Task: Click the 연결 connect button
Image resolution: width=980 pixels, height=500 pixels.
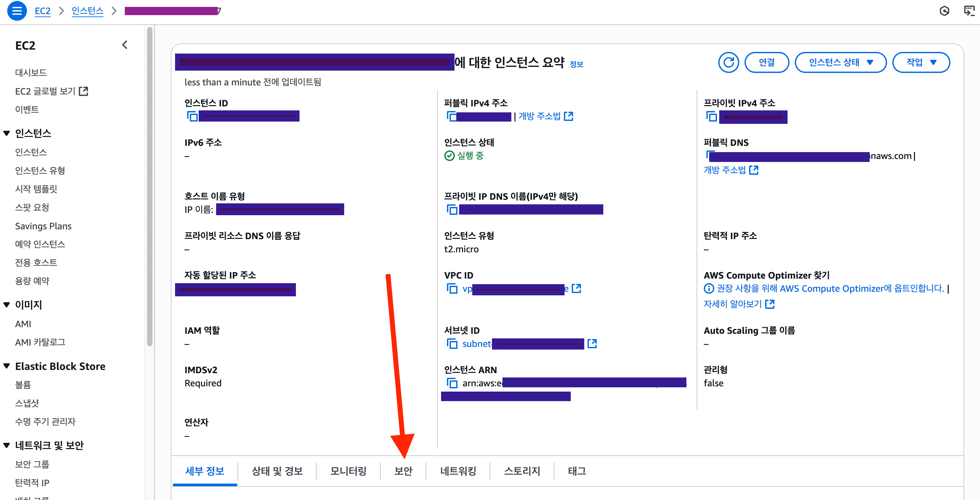Action: [767, 62]
